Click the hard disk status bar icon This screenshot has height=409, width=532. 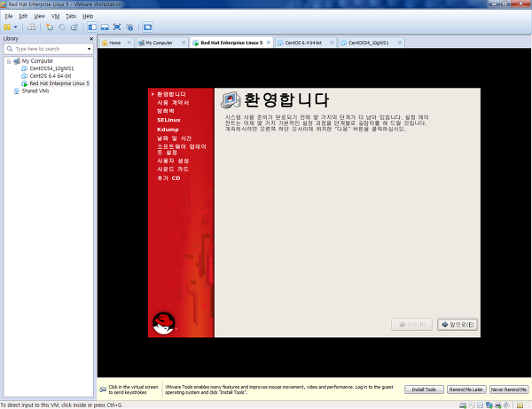pos(463,405)
